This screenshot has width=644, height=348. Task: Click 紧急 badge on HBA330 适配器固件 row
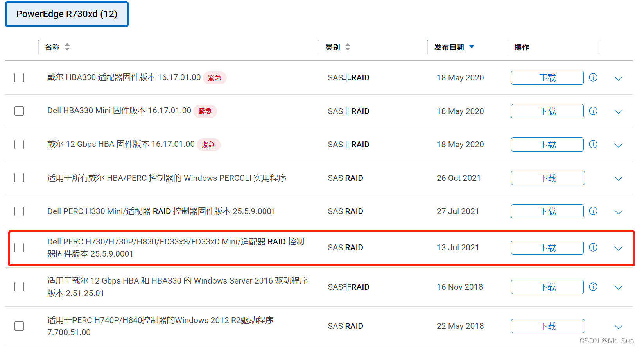[215, 78]
